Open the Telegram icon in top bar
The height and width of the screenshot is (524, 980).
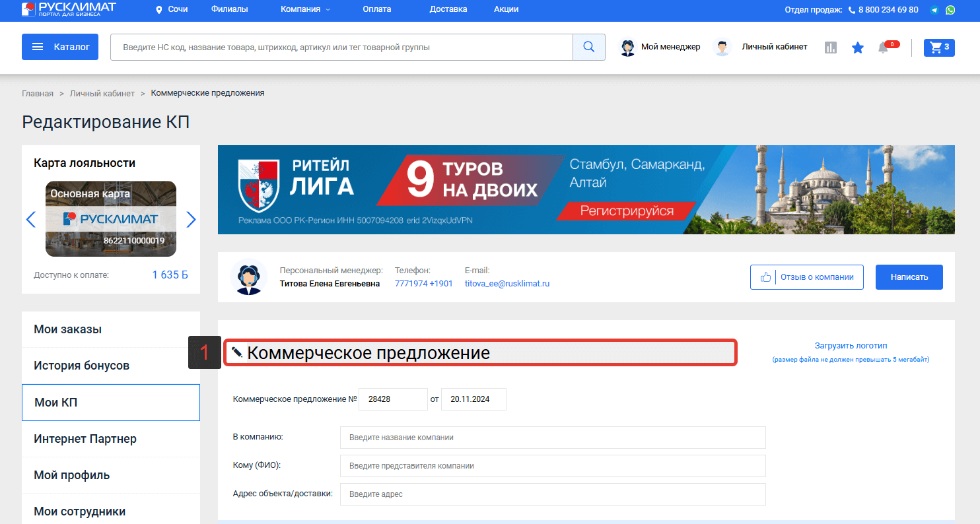click(934, 10)
